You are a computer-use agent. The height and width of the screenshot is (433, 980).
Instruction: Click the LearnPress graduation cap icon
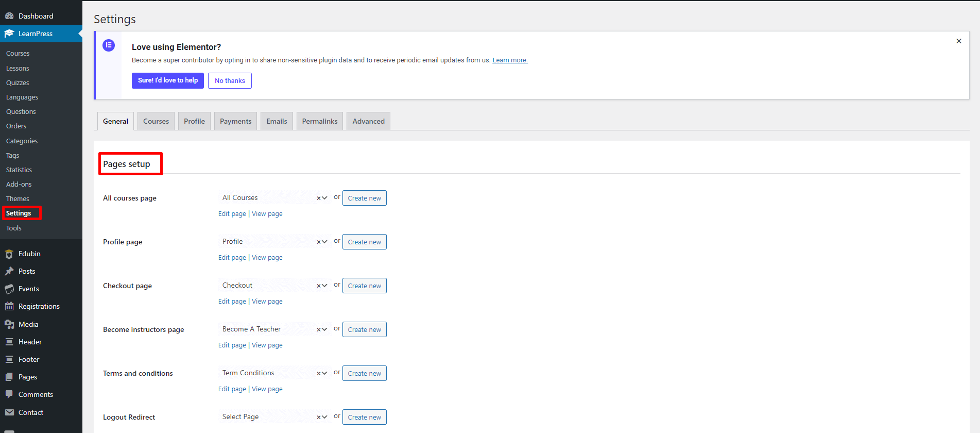(9, 34)
